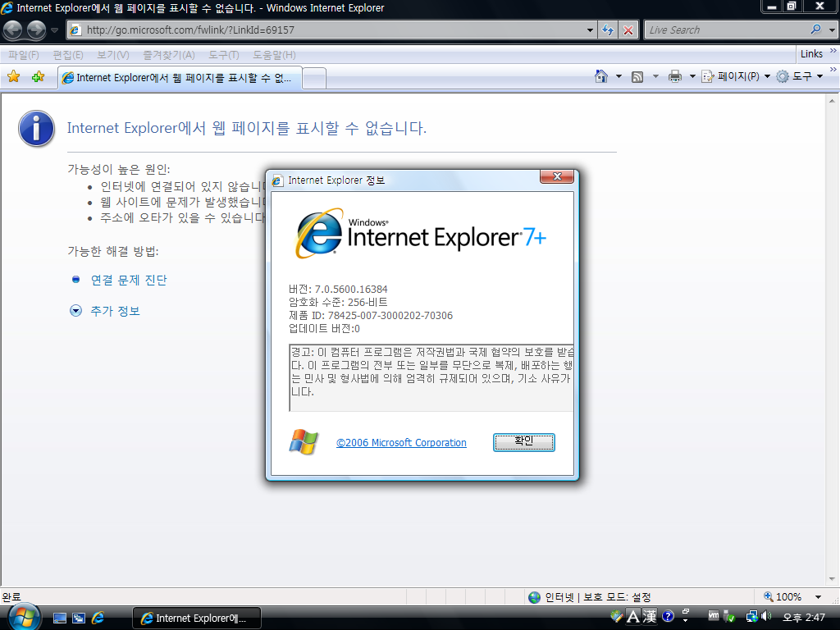Screen dimensions: 840x630
Task: Click the copyright warning text box
Action: pyautogui.click(x=431, y=377)
